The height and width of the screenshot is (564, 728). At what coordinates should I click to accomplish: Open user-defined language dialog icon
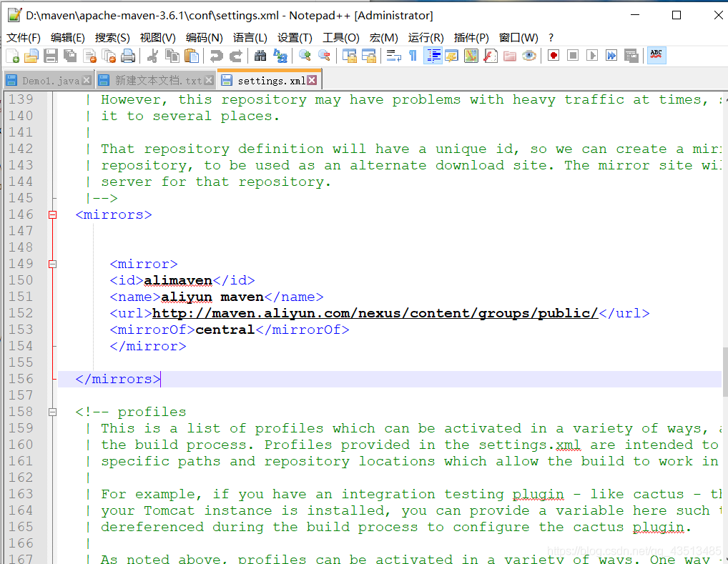tap(452, 56)
